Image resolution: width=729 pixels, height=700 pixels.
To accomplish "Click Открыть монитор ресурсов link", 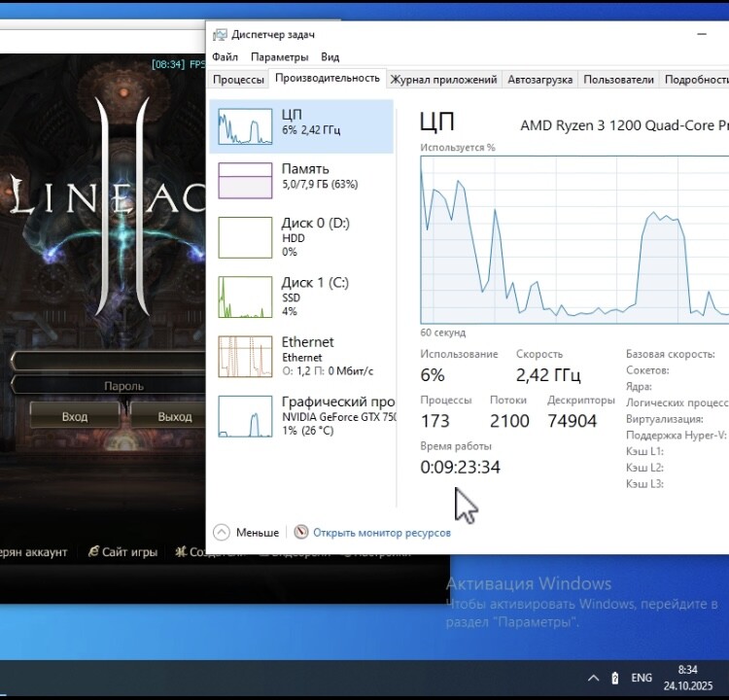I will 381,533.
